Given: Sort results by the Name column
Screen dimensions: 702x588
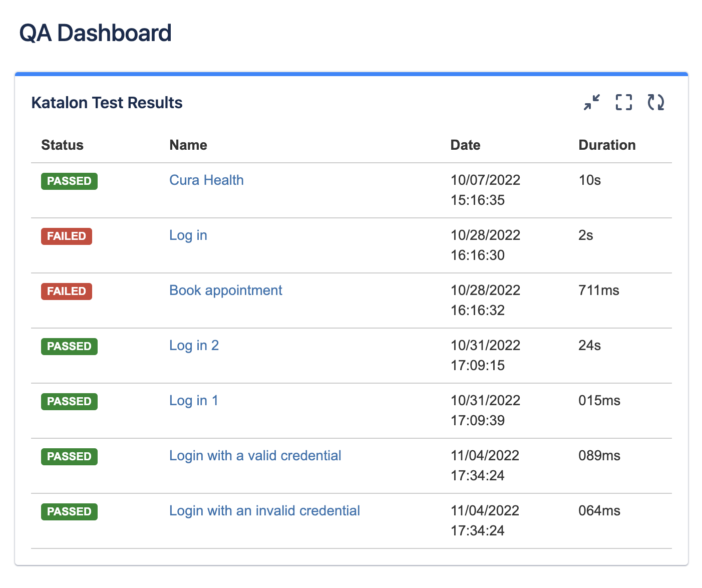Looking at the screenshot, I should click(x=188, y=145).
